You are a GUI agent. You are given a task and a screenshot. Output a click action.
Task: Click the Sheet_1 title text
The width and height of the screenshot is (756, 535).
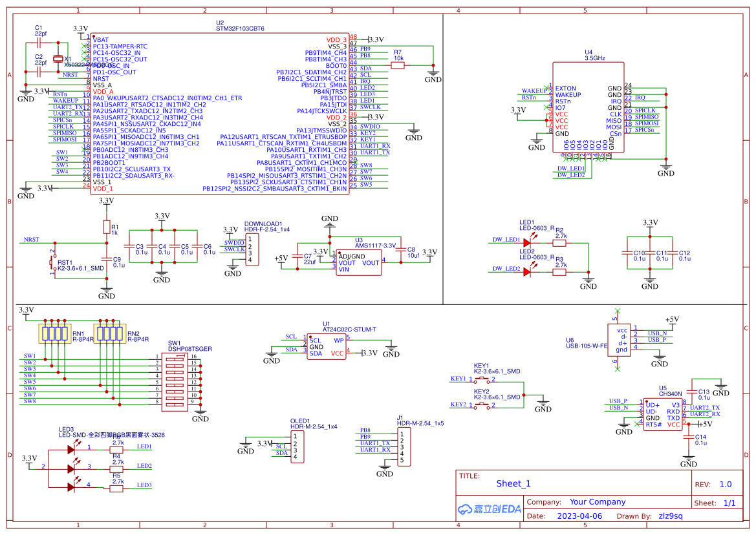click(x=513, y=483)
